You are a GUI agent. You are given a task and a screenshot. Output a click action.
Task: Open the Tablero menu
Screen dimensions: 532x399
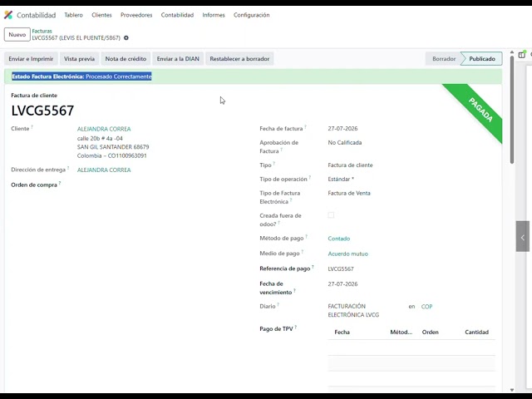pyautogui.click(x=74, y=15)
